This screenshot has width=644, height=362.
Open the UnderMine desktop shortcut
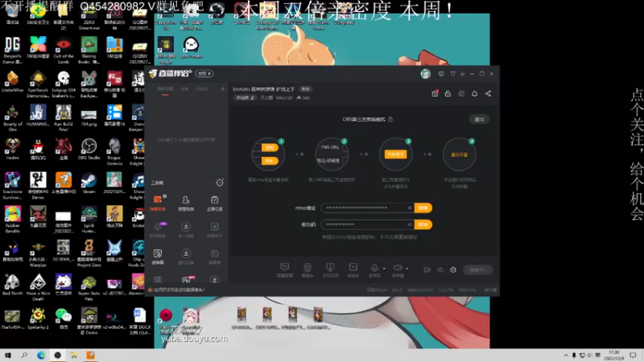(x=12, y=81)
